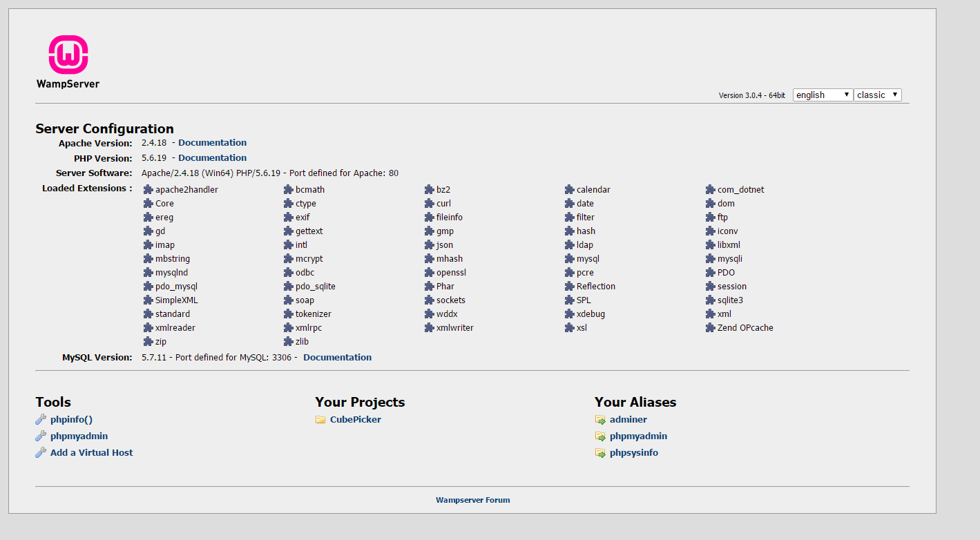
Task: Click the wrench icon beside phpinfo()
Action: pyautogui.click(x=41, y=419)
